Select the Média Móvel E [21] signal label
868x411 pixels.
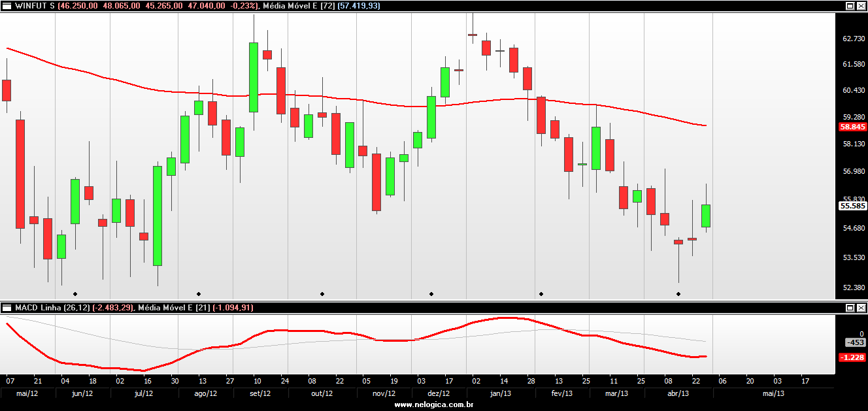(173, 307)
